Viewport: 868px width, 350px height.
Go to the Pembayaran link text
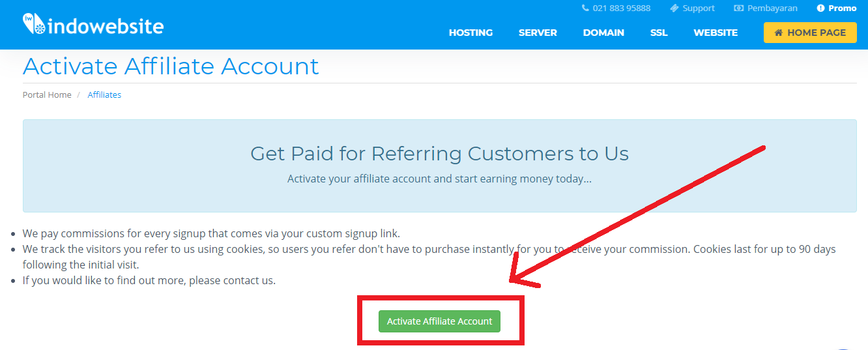coord(772,8)
